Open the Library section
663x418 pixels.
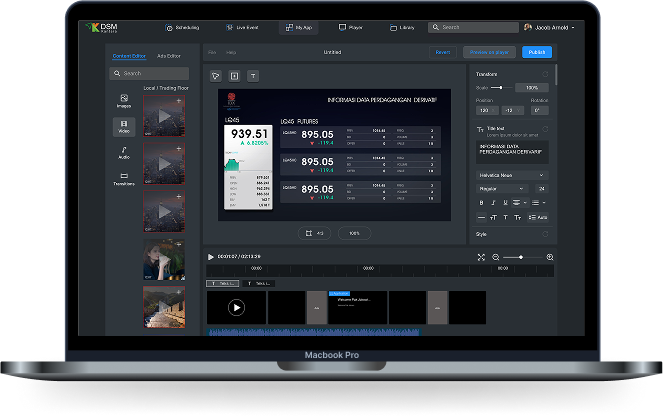tap(402, 27)
